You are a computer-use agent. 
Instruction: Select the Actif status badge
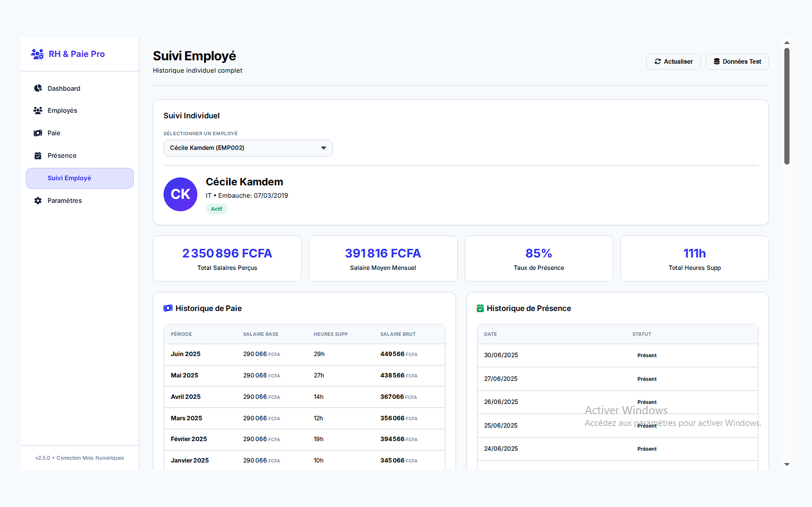point(217,208)
